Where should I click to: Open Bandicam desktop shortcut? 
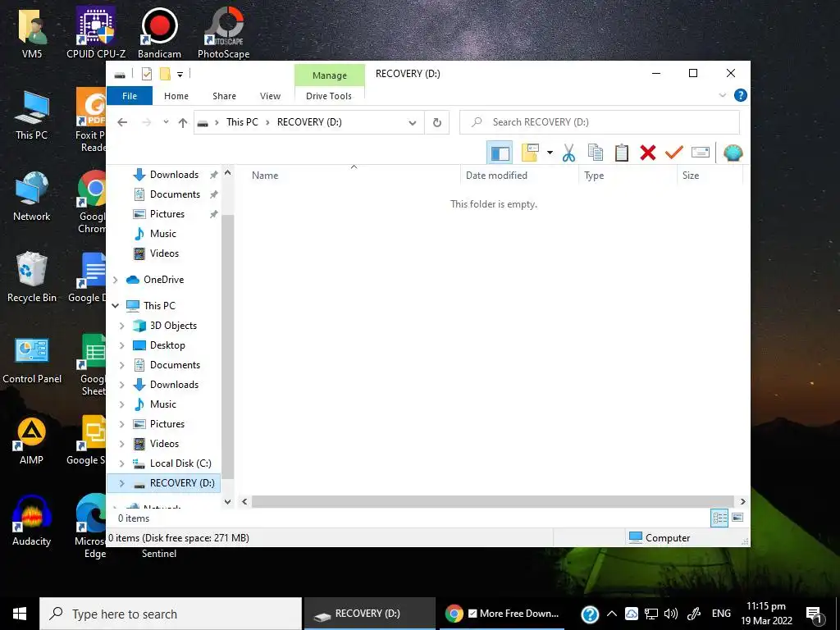click(159, 33)
